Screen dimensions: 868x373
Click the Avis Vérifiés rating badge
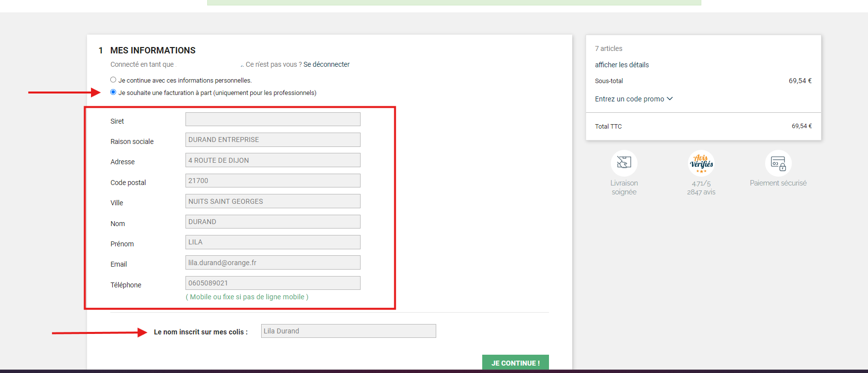701,163
